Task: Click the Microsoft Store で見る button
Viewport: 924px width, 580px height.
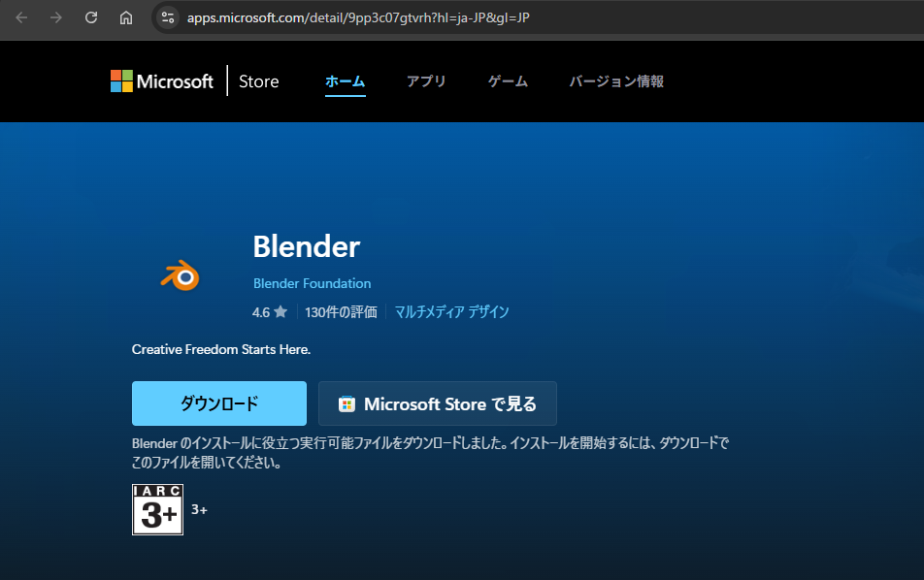Action: tap(438, 403)
